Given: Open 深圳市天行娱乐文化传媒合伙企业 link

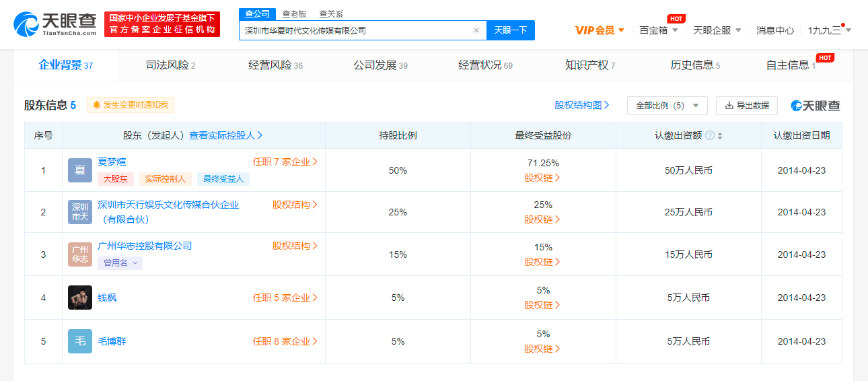Looking at the screenshot, I should [x=168, y=212].
